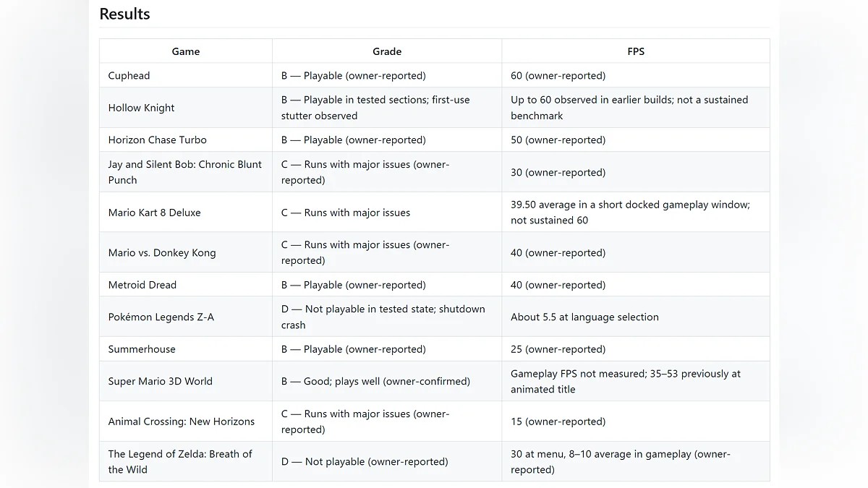Click the Results heading
The width and height of the screenshot is (868, 488).
click(124, 14)
